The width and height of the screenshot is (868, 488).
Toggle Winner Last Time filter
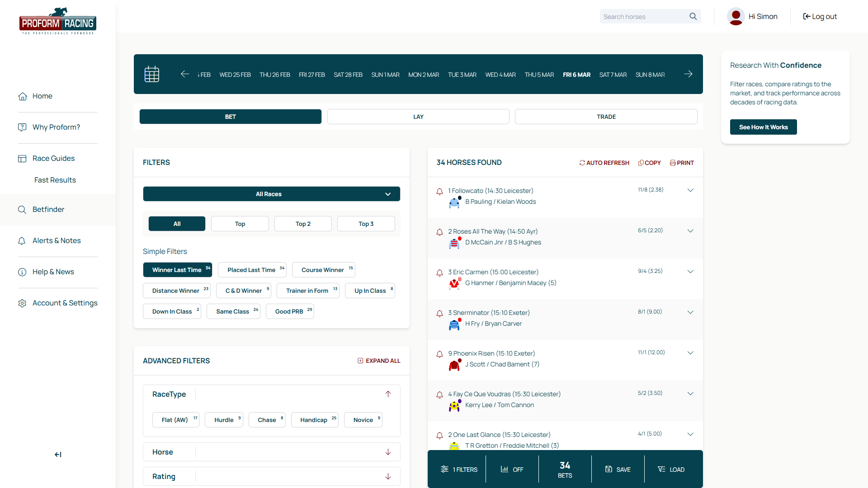[177, 270]
